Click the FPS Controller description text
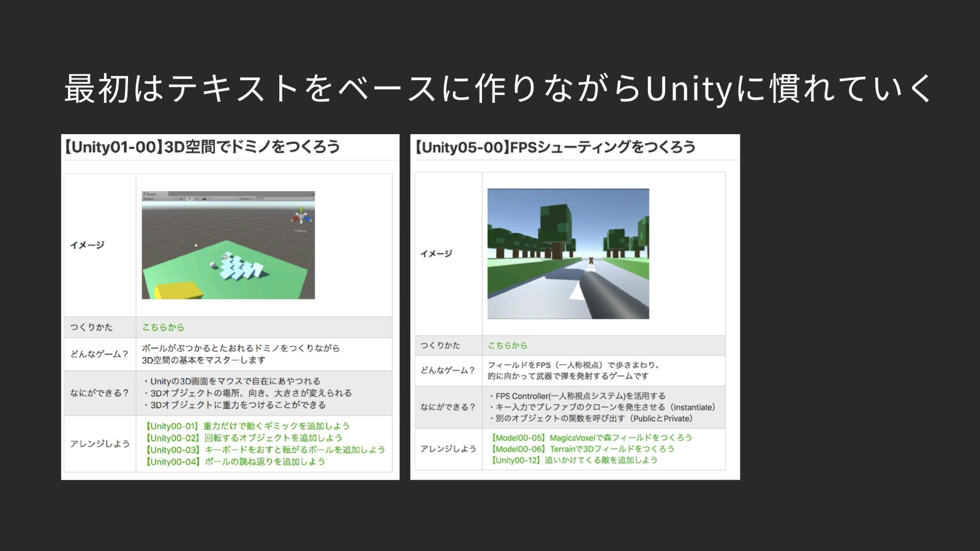The image size is (980, 551). pyautogui.click(x=580, y=396)
